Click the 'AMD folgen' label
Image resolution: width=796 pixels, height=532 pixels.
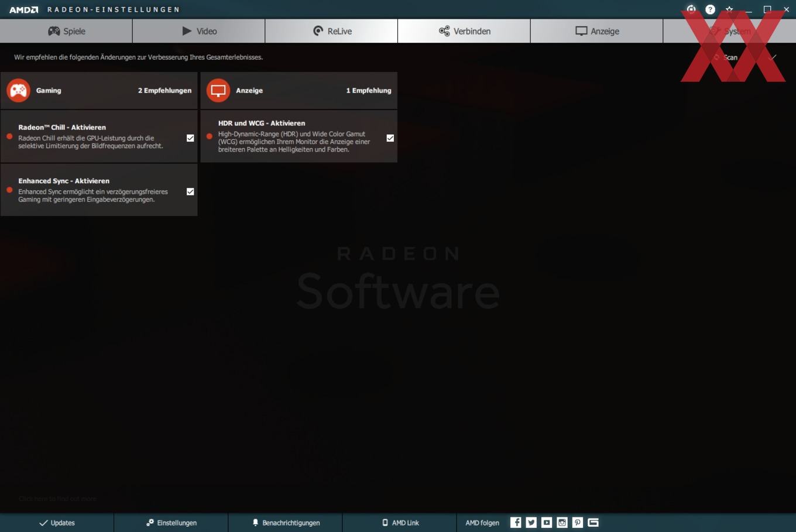482,523
